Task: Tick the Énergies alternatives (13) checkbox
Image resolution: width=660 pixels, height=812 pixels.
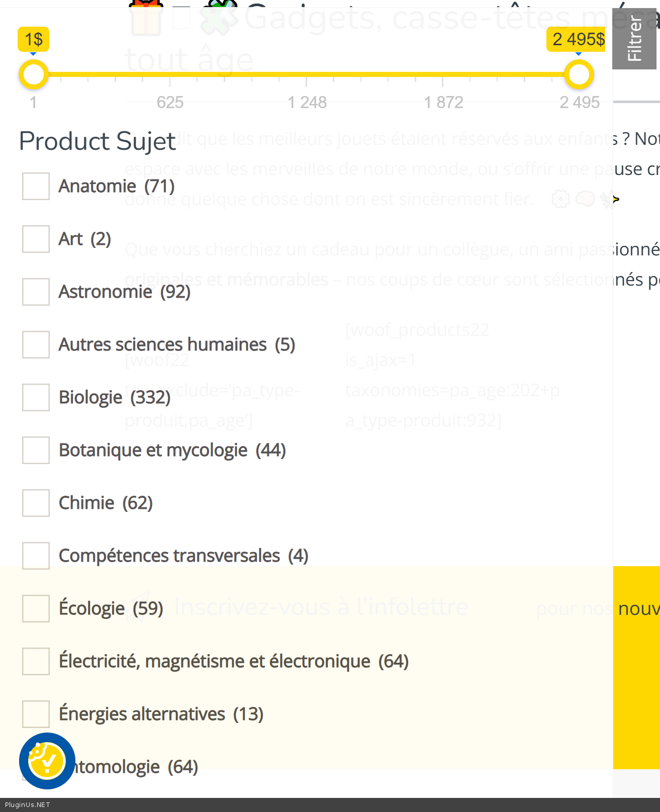Action: tap(36, 714)
